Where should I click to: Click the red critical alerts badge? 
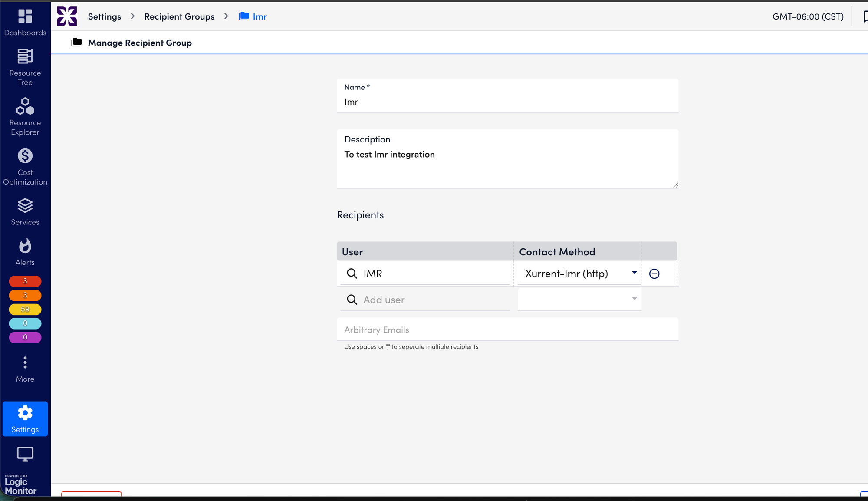25,281
